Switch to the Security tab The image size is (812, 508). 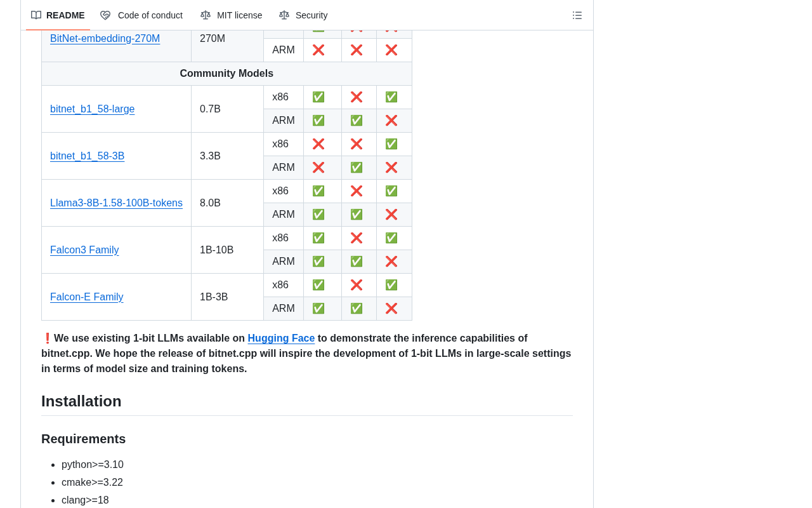tap(303, 15)
